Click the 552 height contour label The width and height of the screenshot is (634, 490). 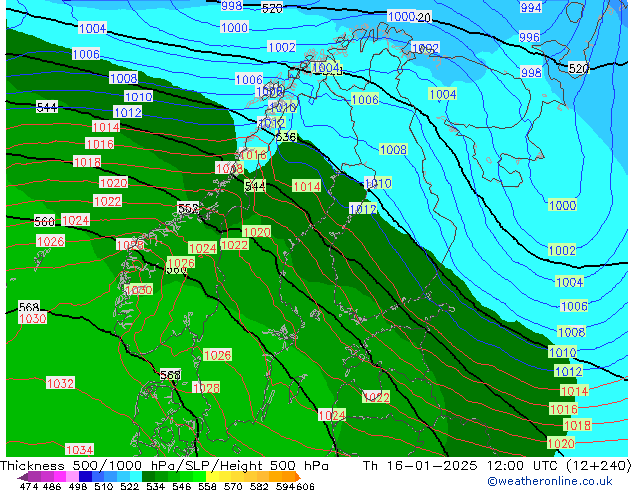coord(188,208)
